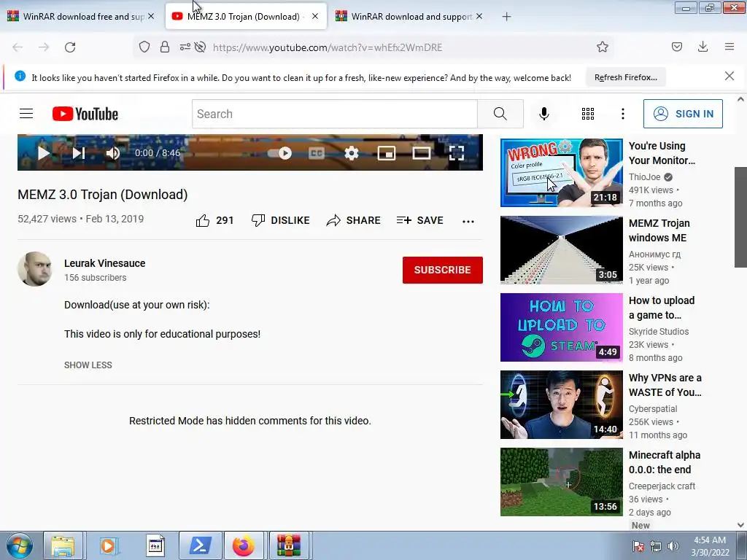Viewport: 747px width, 560px height.
Task: Click the youtube.com address bar URL
Action: pos(328,47)
